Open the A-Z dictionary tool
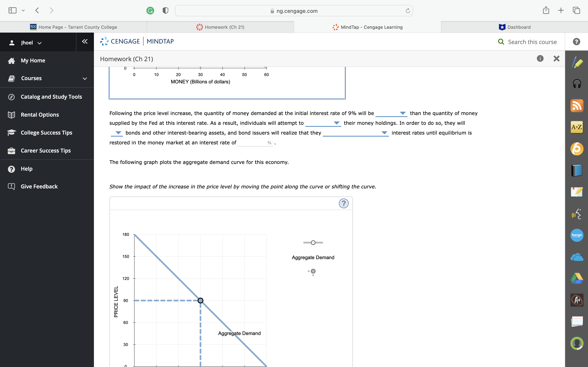 pyautogui.click(x=577, y=127)
